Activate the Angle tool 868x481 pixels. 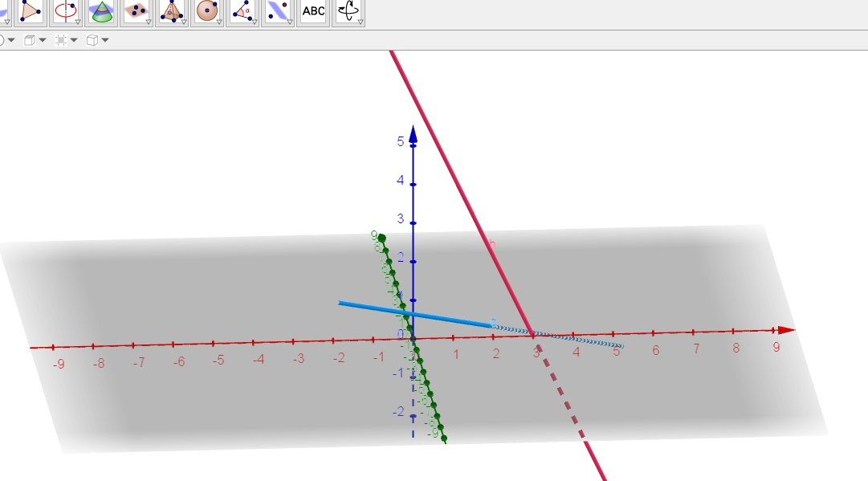coord(242,10)
